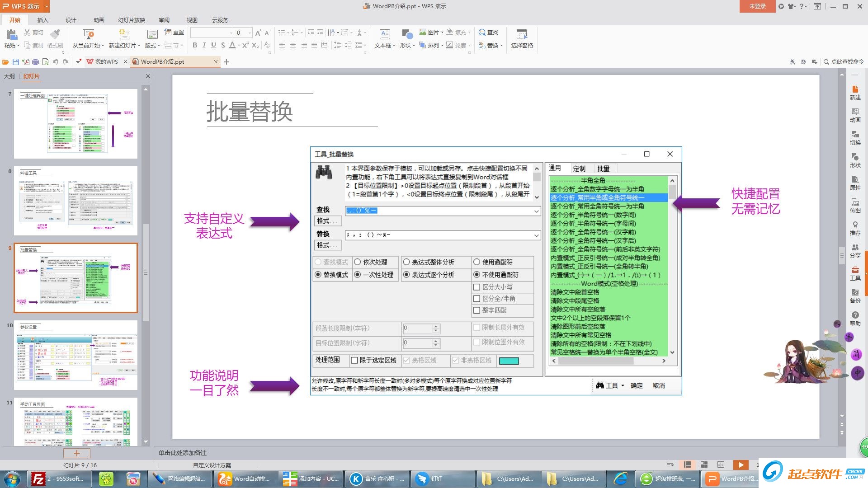Switch to the 大纲 outline tab
868x488 pixels.
click(9, 76)
